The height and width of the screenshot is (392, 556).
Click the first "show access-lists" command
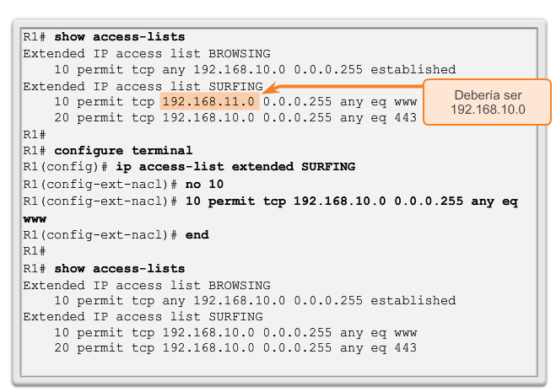119,36
